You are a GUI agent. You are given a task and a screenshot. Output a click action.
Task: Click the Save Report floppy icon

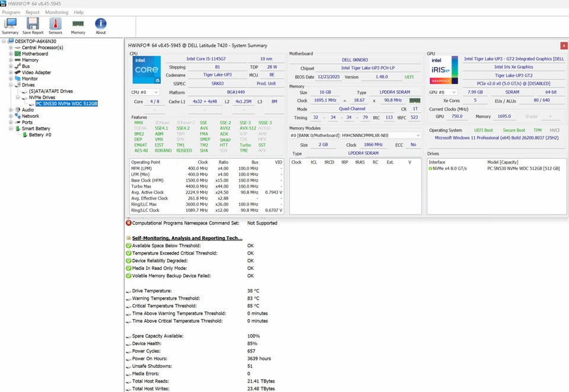click(x=33, y=25)
